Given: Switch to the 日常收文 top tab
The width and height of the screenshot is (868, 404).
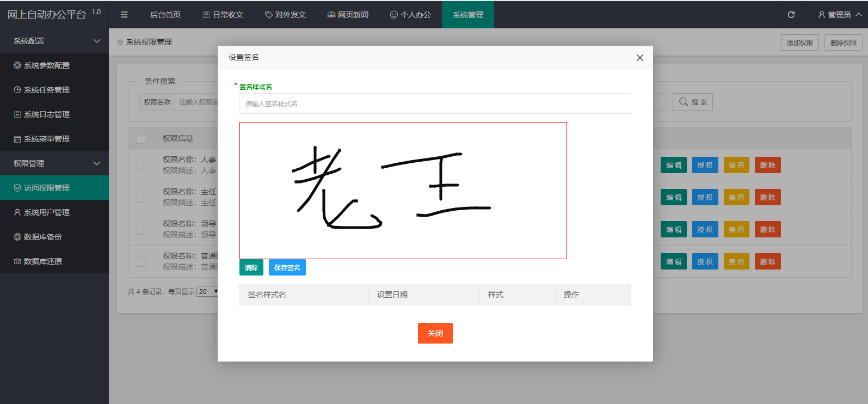Looking at the screenshot, I should point(223,15).
